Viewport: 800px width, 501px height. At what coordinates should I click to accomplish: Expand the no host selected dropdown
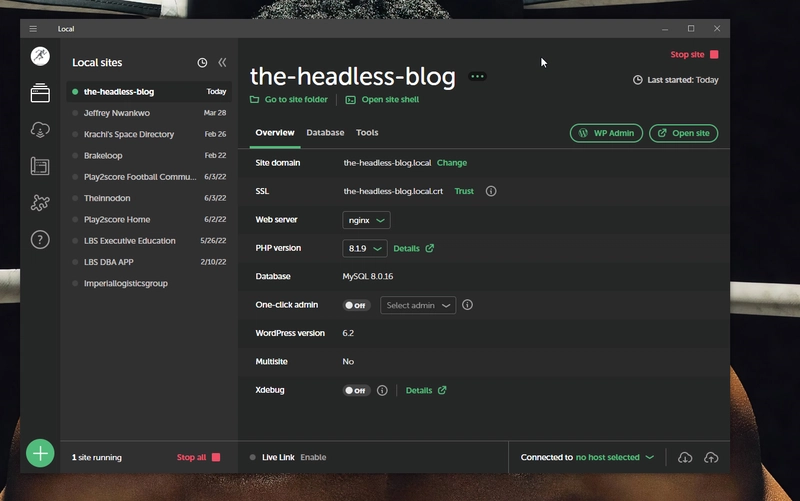[x=615, y=457]
